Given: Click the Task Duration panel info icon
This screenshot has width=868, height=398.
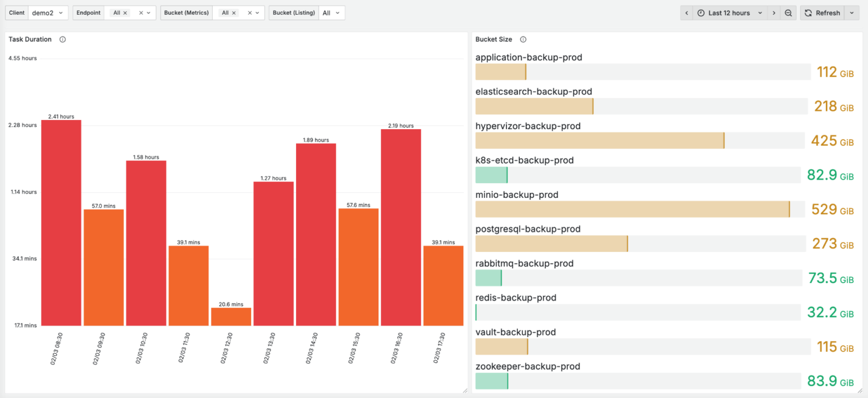Looking at the screenshot, I should tap(63, 40).
